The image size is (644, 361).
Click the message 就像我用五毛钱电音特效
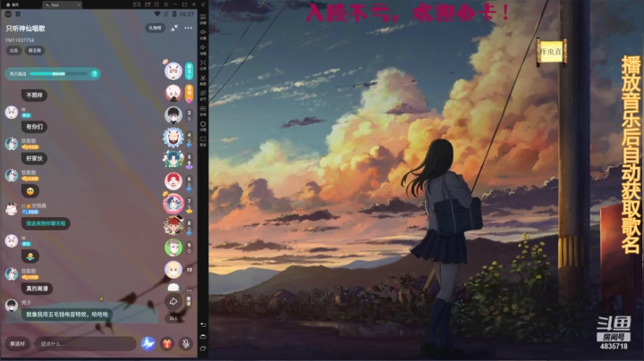tap(67, 315)
